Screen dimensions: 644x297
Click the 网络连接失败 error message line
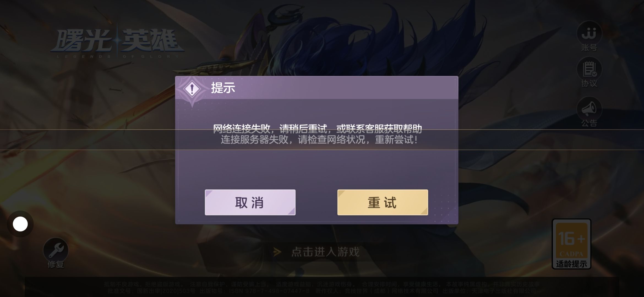pyautogui.click(x=317, y=128)
